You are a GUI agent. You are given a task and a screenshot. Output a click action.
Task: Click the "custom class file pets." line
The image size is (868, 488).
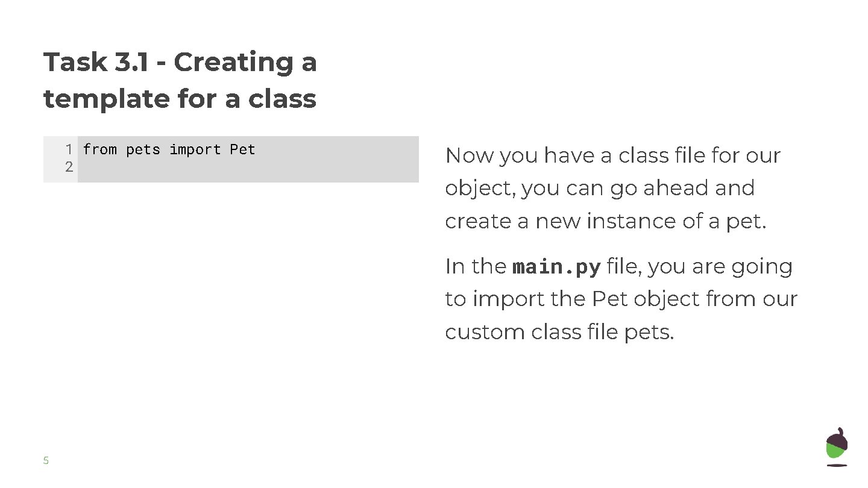[559, 332]
